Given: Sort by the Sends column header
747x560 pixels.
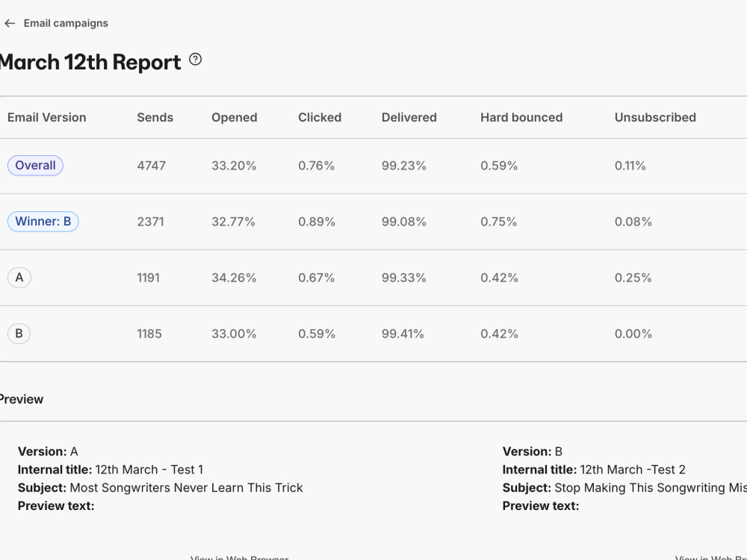Looking at the screenshot, I should [155, 118].
